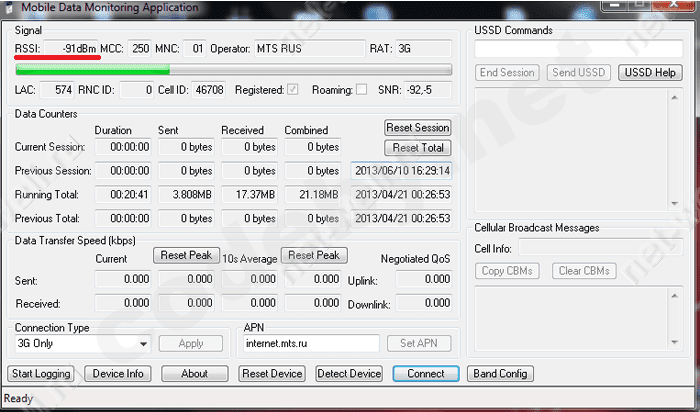This screenshot has width=700, height=412.
Task: Click the Uplink QoS value 0.000
Action: tap(424, 279)
